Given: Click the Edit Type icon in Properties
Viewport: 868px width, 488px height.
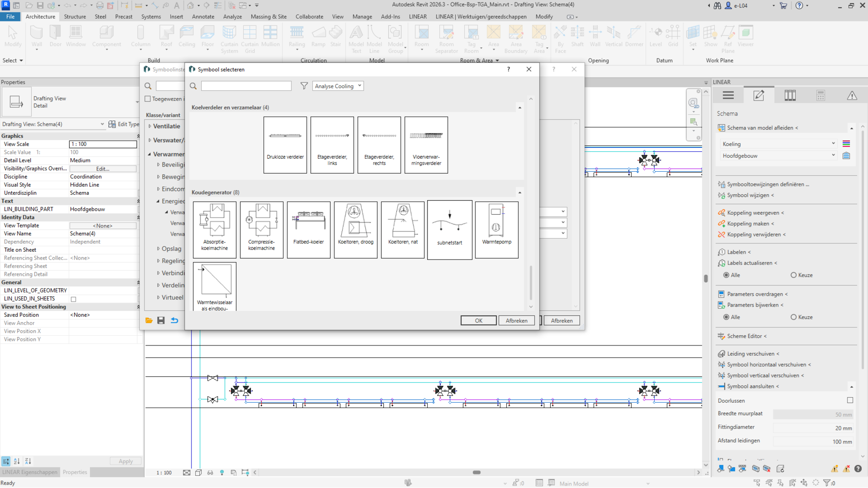Looking at the screenshot, I should [x=112, y=124].
